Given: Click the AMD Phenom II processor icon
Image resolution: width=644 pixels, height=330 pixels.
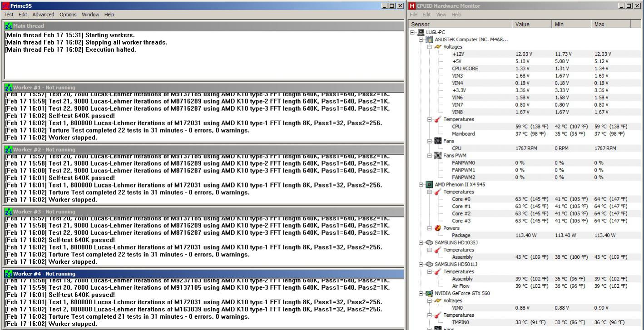Looking at the screenshot, I should point(429,185).
